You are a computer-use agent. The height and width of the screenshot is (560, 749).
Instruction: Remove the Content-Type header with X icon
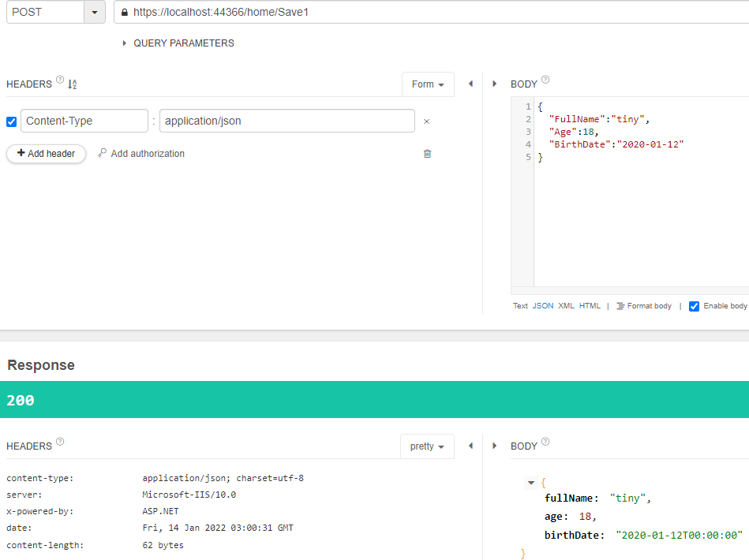426,121
